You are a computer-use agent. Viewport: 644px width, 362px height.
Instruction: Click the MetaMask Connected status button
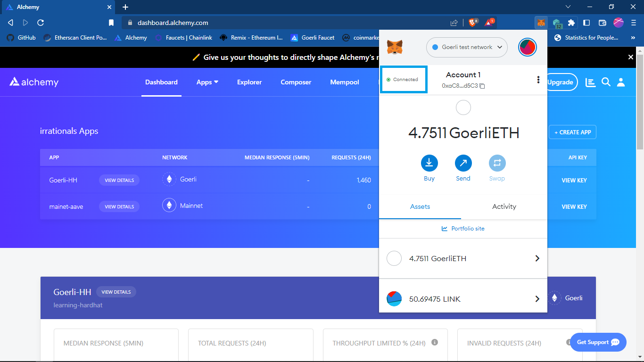pos(403,79)
